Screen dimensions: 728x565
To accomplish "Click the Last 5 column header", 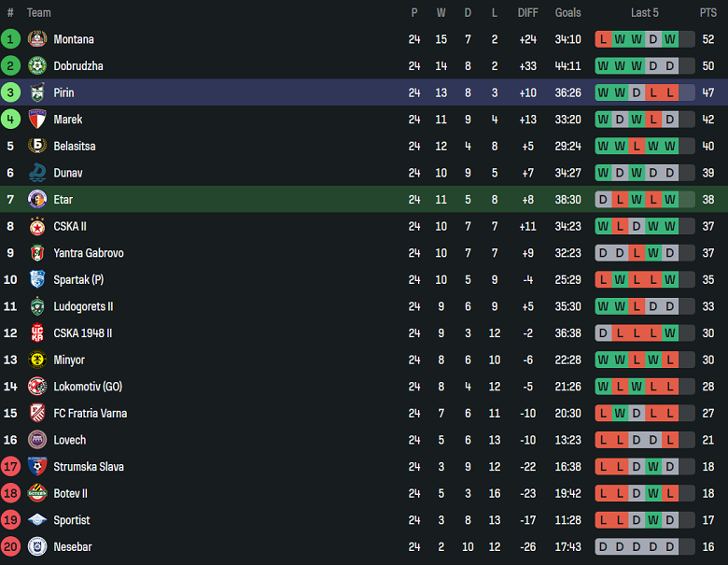I will click(x=645, y=13).
